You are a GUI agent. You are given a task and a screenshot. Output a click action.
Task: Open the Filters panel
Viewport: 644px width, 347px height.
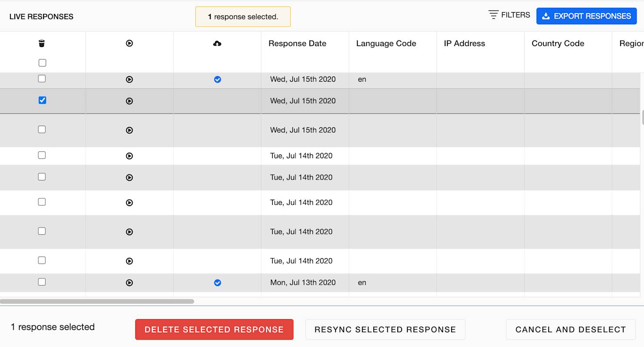click(x=509, y=15)
